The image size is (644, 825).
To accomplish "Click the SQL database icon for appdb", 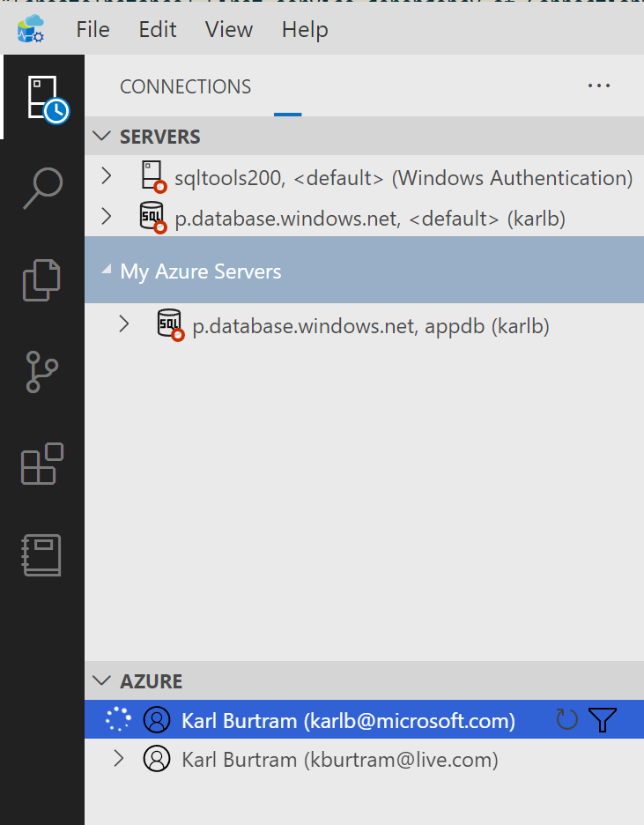I will tap(171, 324).
